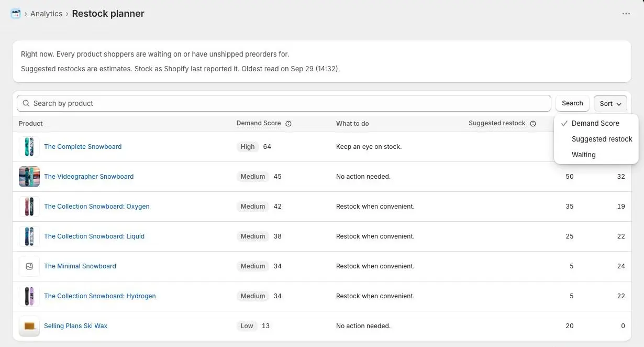Open The Videographer Snowboard thumbnail
The image size is (644, 347).
[29, 177]
